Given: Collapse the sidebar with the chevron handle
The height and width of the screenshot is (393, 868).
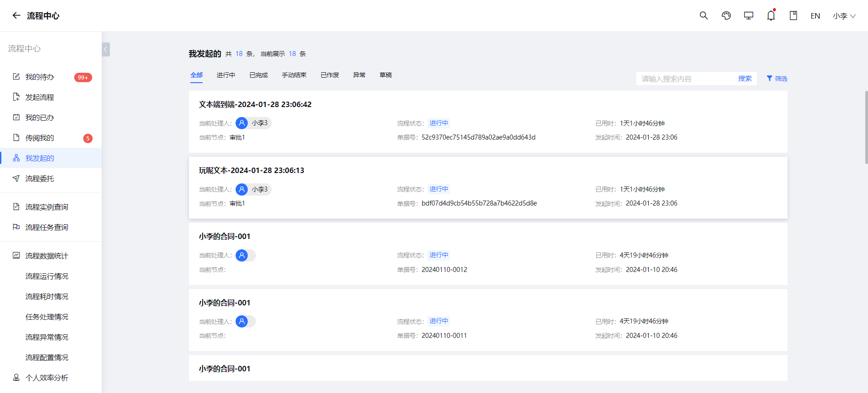Looking at the screenshot, I should (x=106, y=49).
